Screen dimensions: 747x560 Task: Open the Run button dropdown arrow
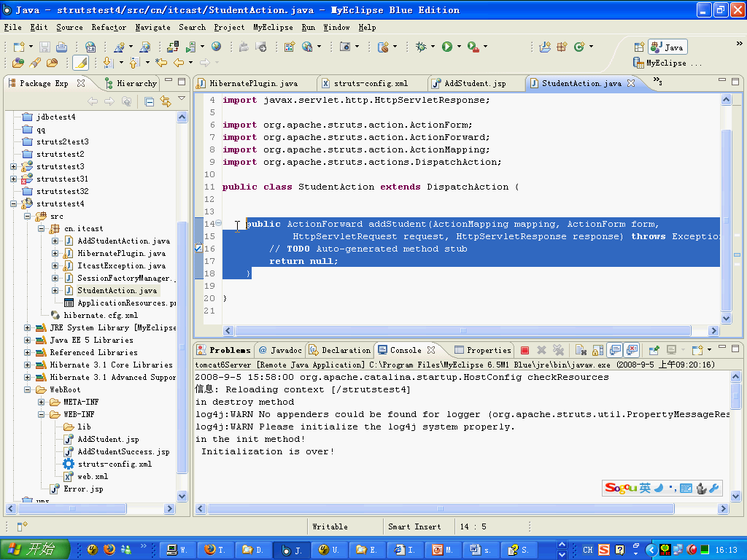[459, 47]
